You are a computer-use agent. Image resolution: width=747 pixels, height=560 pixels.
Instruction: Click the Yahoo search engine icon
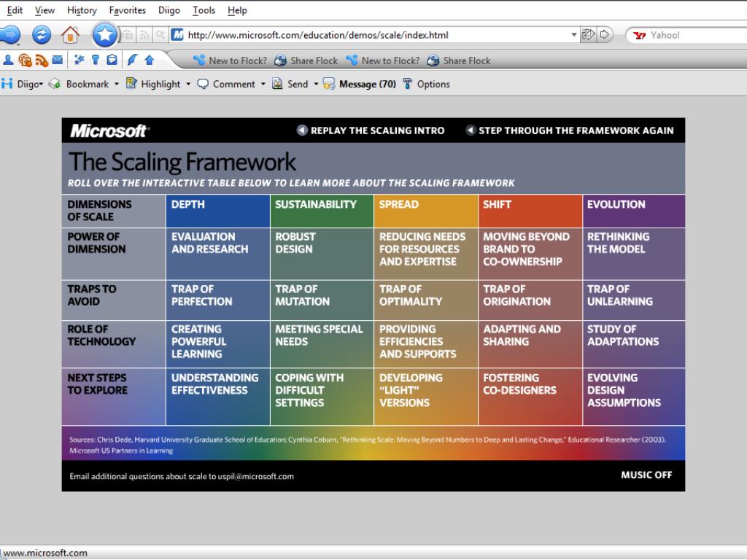(640, 35)
